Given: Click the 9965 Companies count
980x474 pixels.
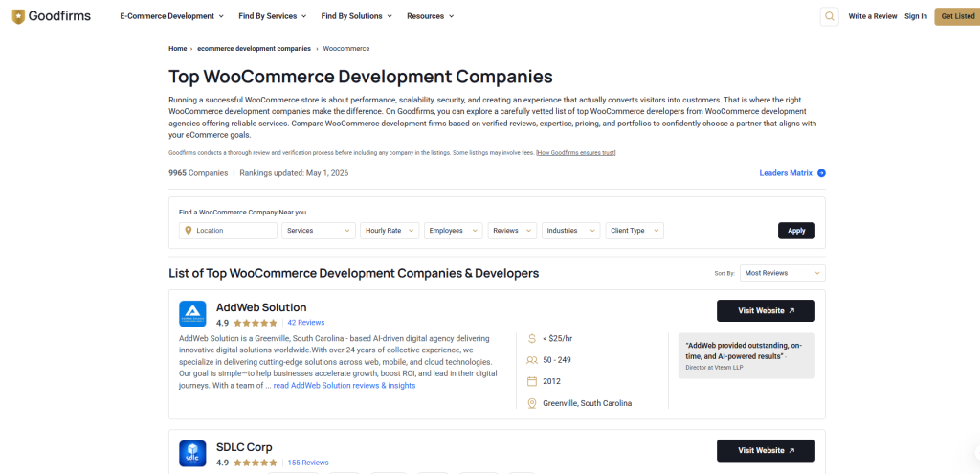Looking at the screenshot, I should [x=198, y=173].
